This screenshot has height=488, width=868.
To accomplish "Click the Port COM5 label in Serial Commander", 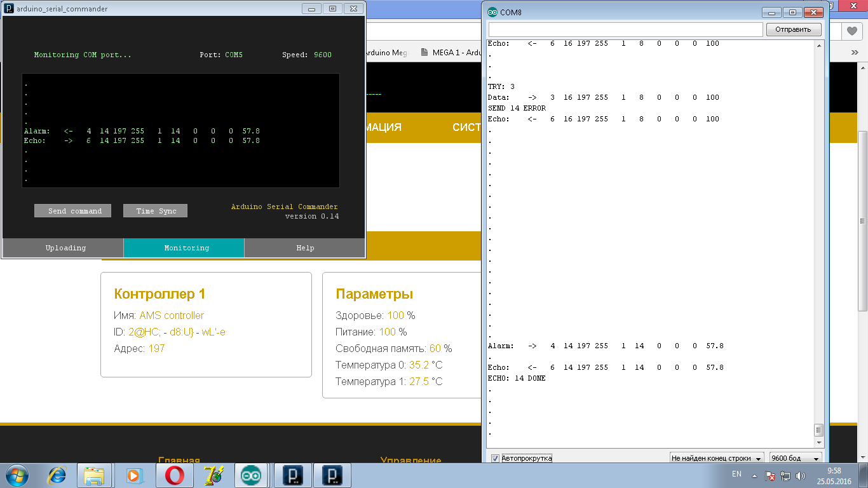I will [221, 55].
